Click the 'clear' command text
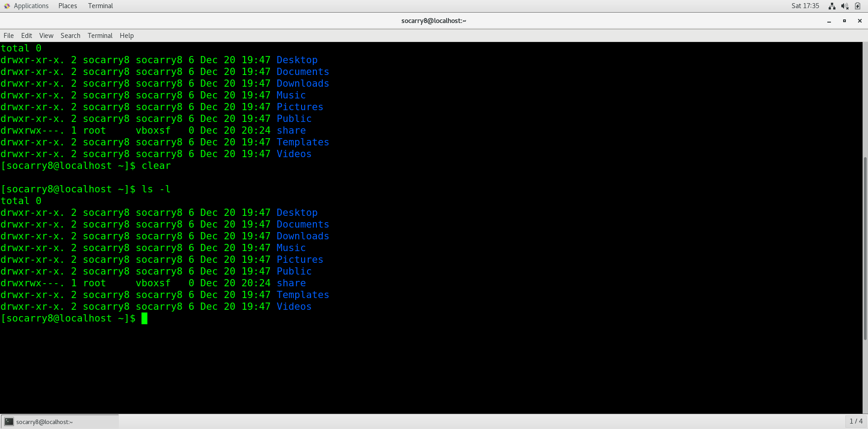 156,166
